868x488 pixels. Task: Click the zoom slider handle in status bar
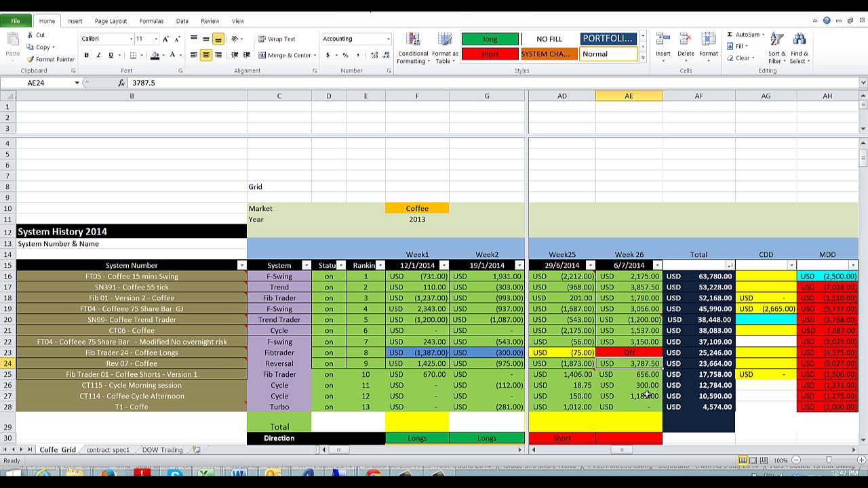click(x=829, y=460)
